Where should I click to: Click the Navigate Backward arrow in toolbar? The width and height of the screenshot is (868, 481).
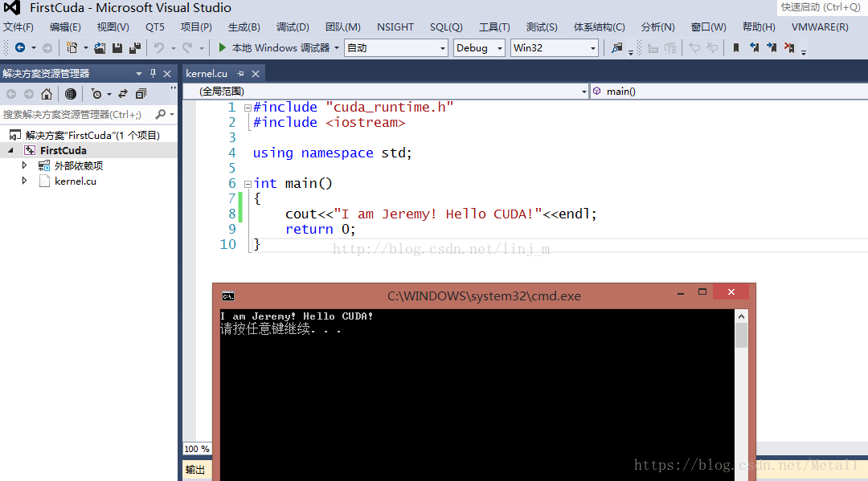coord(20,48)
